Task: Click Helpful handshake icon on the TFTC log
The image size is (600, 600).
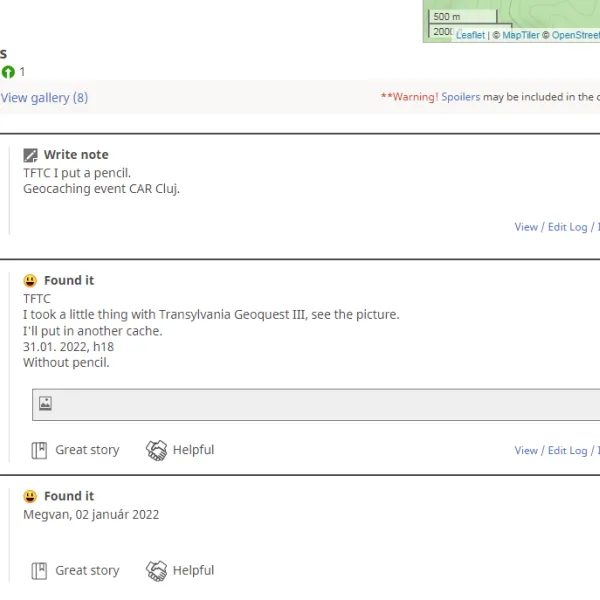Action: [157, 450]
